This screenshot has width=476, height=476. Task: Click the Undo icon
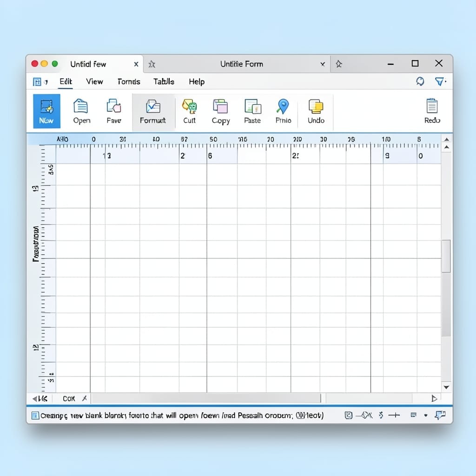tap(316, 111)
